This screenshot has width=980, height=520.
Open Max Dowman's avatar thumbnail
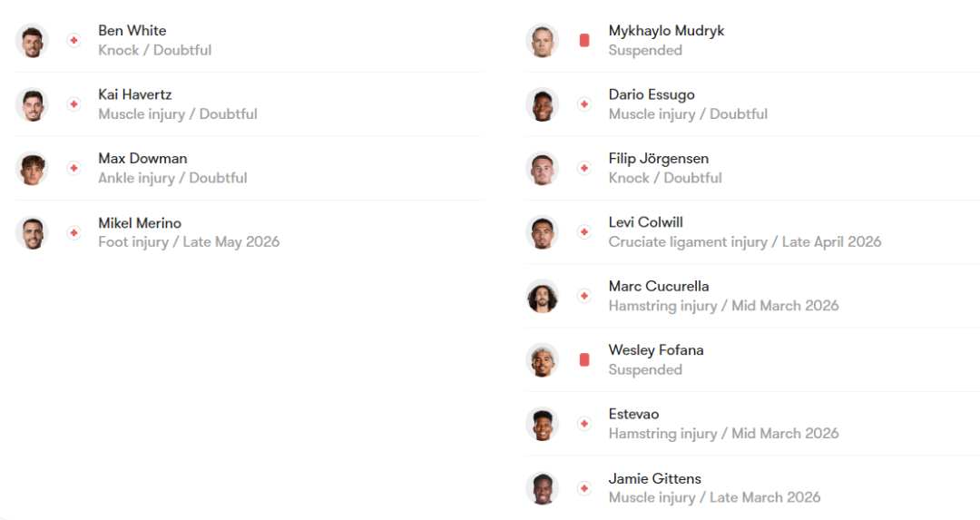[x=32, y=168]
